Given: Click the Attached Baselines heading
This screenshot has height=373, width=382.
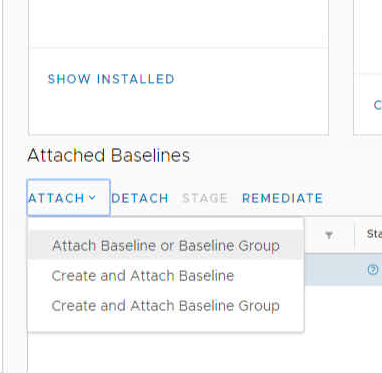Looking at the screenshot, I should click(x=109, y=155).
